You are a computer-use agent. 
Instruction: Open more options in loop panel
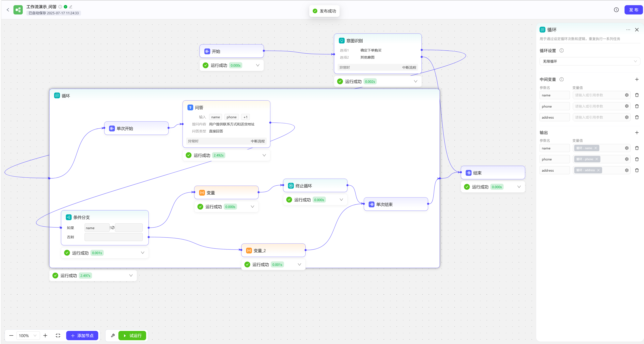[628, 30]
